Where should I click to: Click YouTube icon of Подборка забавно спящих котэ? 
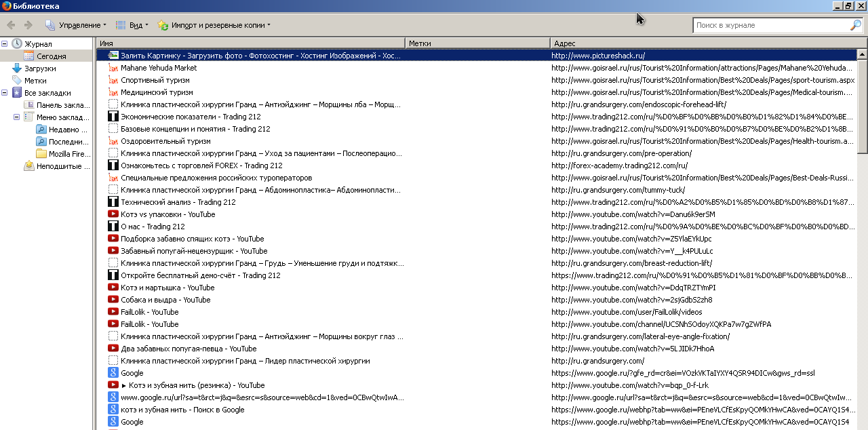pos(113,239)
